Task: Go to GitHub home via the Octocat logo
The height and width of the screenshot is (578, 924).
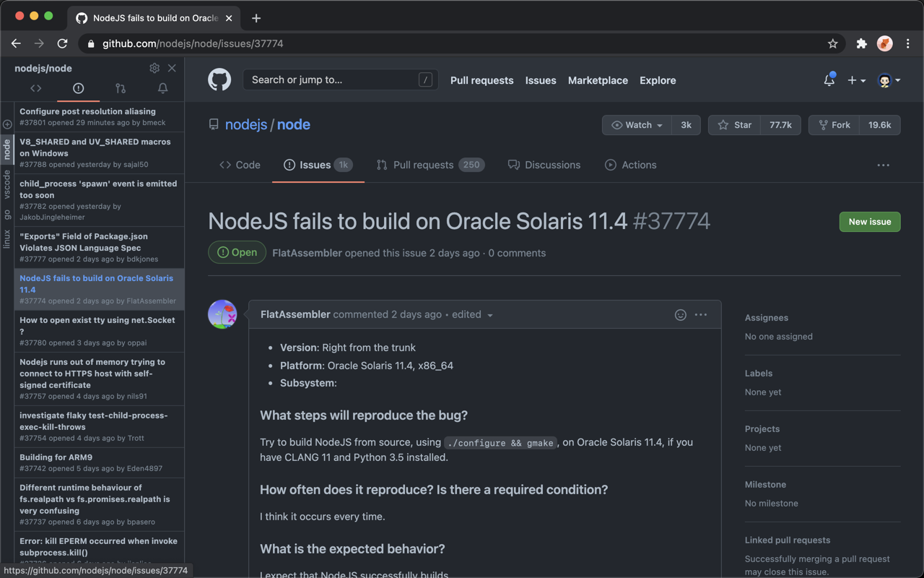Action: click(x=219, y=79)
